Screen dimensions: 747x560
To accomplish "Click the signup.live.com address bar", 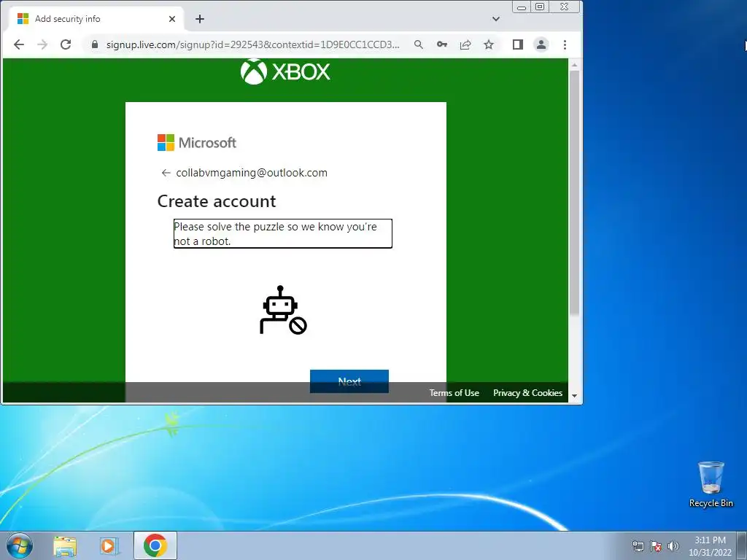I will pyautogui.click(x=252, y=44).
